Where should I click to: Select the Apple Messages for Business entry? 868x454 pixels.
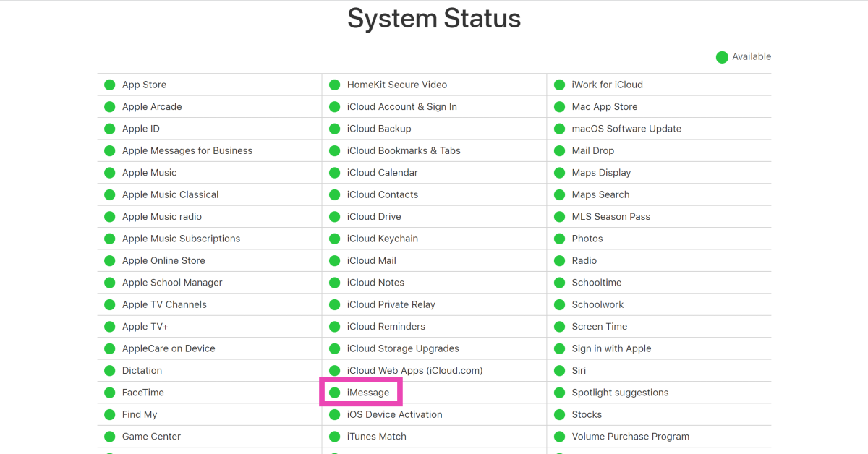click(187, 150)
